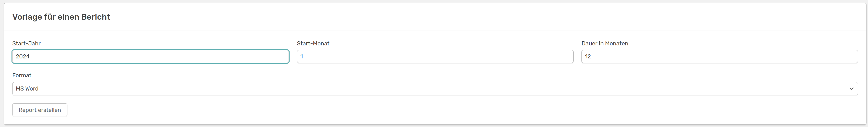This screenshot has height=127, width=868.
Task: Click the heading Vorlage für einen Bericht
Action: tap(61, 17)
